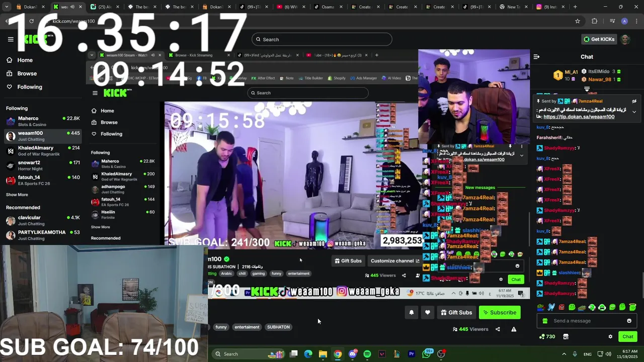The width and height of the screenshot is (644, 362).
Task: Select the SUBHATON tag
Action: [278, 327]
